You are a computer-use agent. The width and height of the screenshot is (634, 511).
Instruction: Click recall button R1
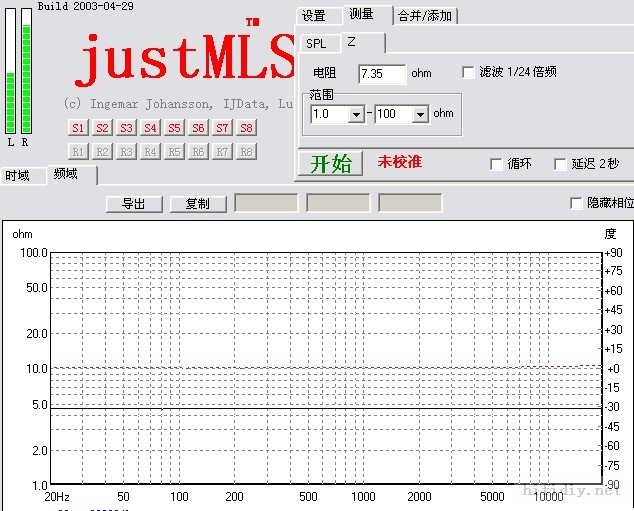pos(78,152)
